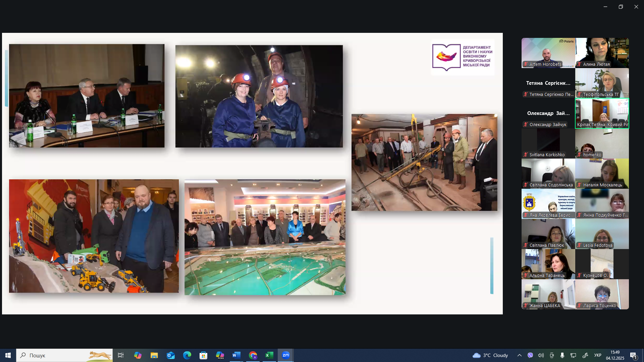This screenshot has width=644, height=362.
Task: Click the Viber tray icon
Action: (x=530, y=355)
